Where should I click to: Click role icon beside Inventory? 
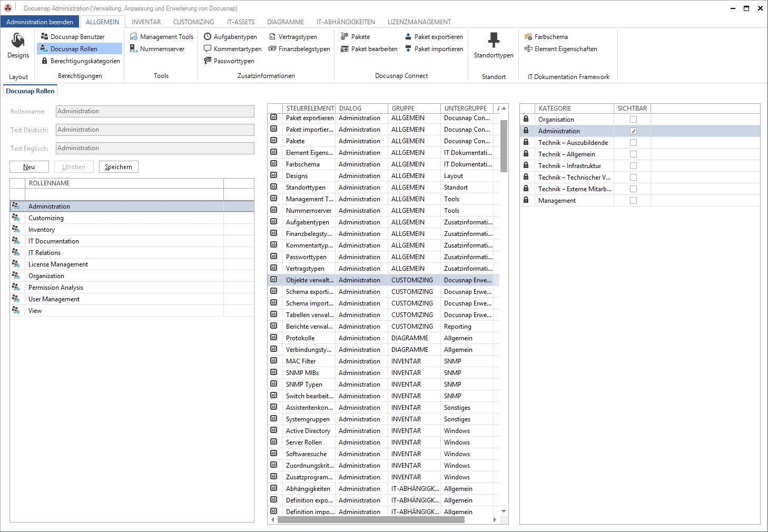click(16, 229)
